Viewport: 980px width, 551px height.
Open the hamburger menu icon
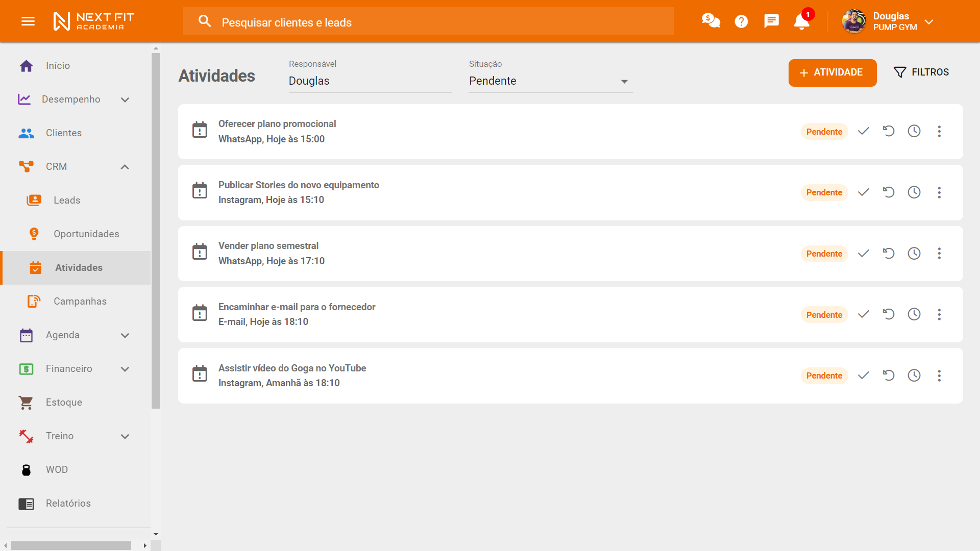(28, 21)
